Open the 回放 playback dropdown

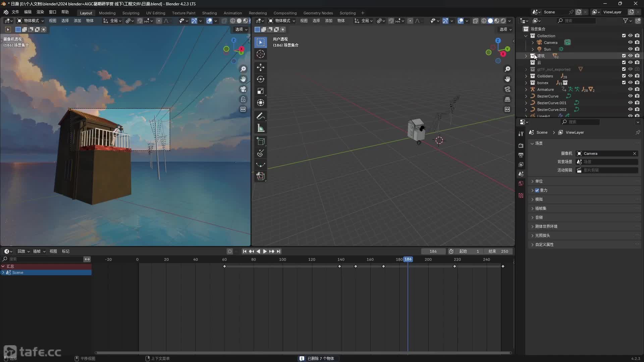[x=23, y=251]
